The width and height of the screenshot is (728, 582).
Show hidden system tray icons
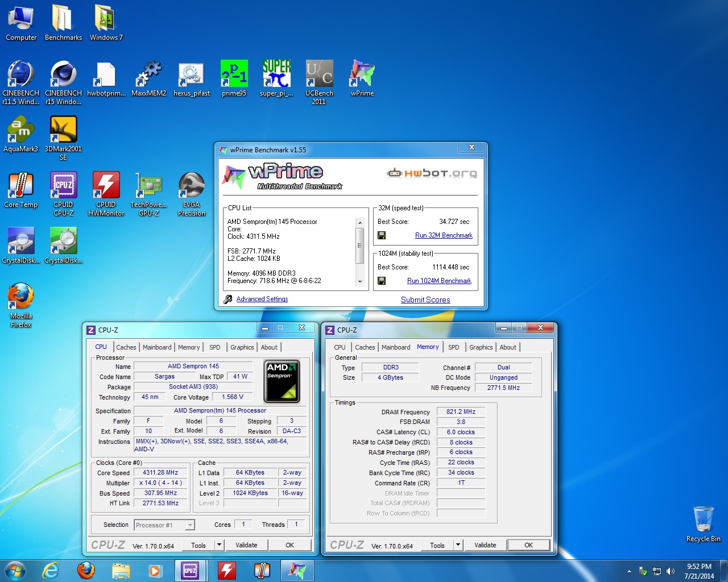(x=629, y=571)
